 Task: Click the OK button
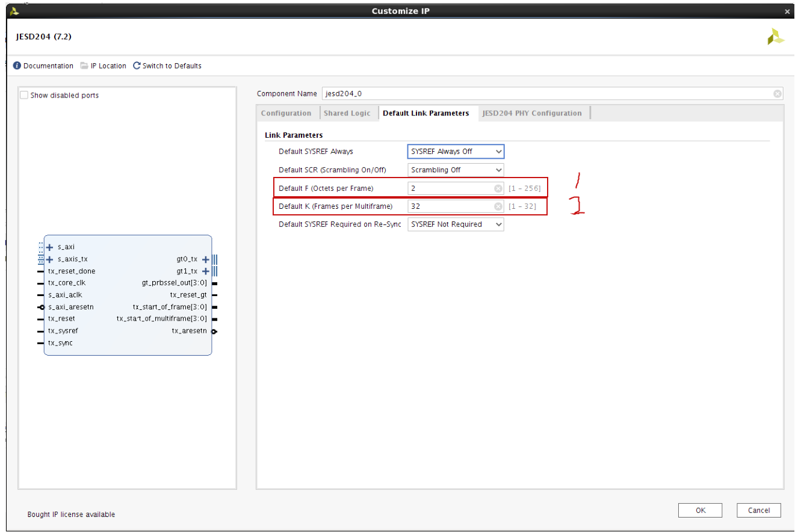701,510
